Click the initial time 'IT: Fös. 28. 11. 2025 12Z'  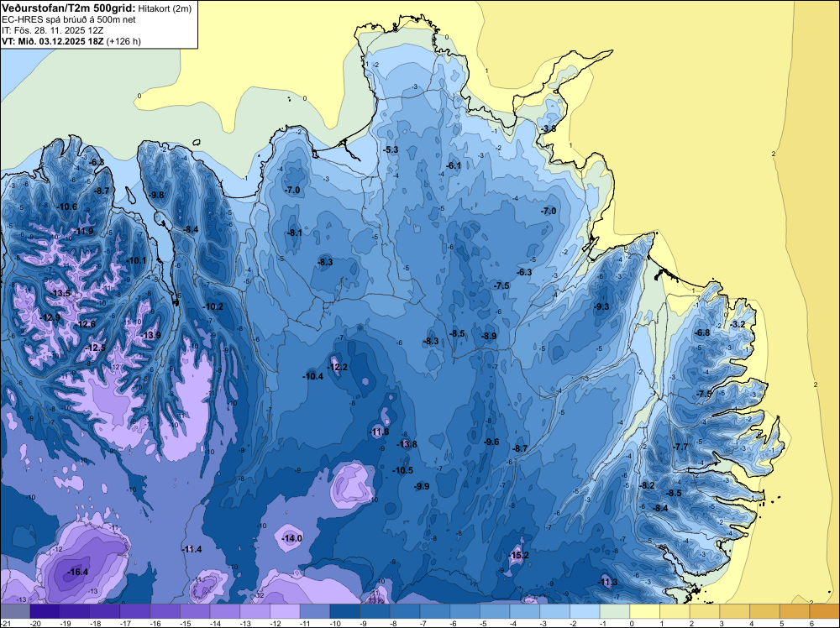point(52,30)
